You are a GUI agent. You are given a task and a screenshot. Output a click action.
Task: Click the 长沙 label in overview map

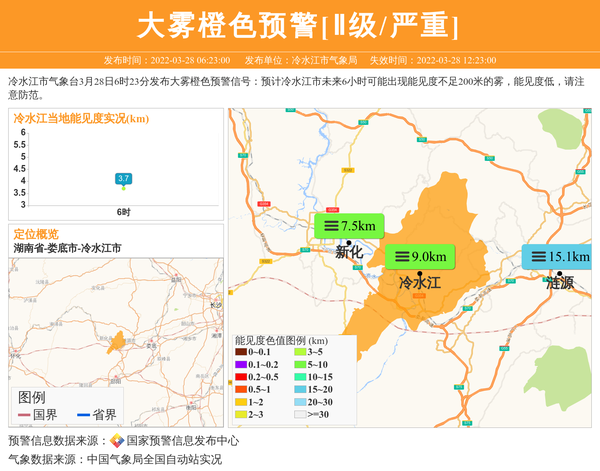point(216,305)
